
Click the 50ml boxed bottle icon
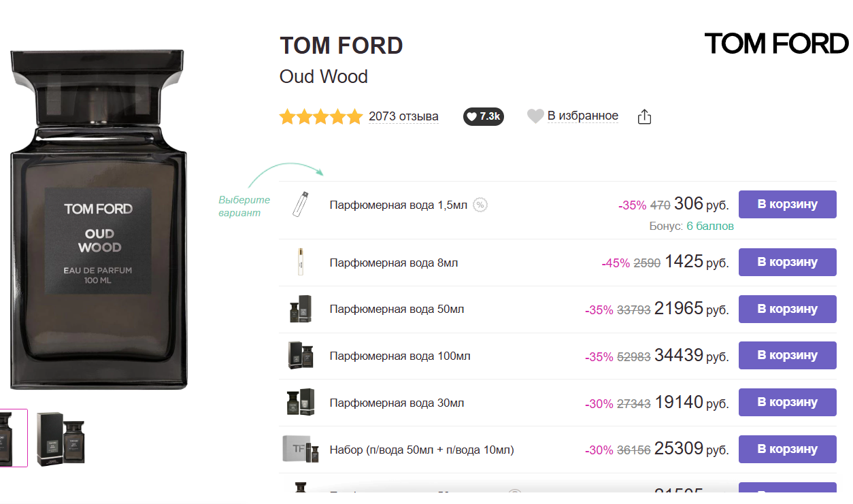(x=300, y=309)
